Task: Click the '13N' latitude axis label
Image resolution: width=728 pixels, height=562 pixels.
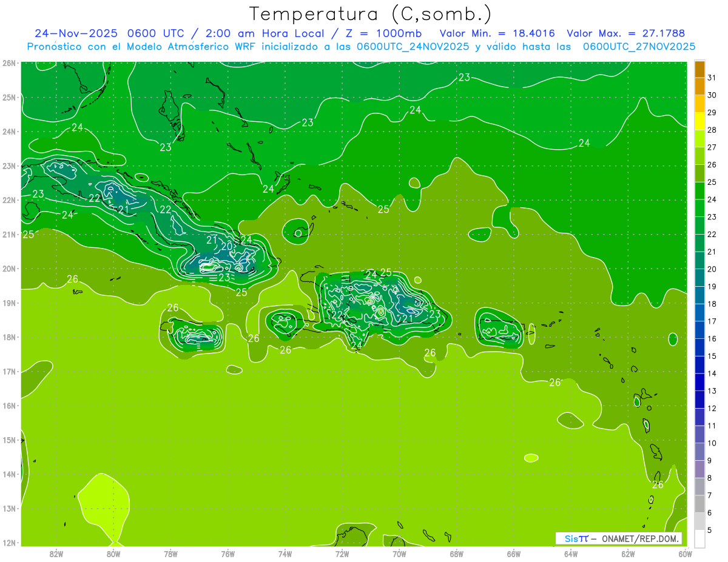Action: click(x=9, y=508)
